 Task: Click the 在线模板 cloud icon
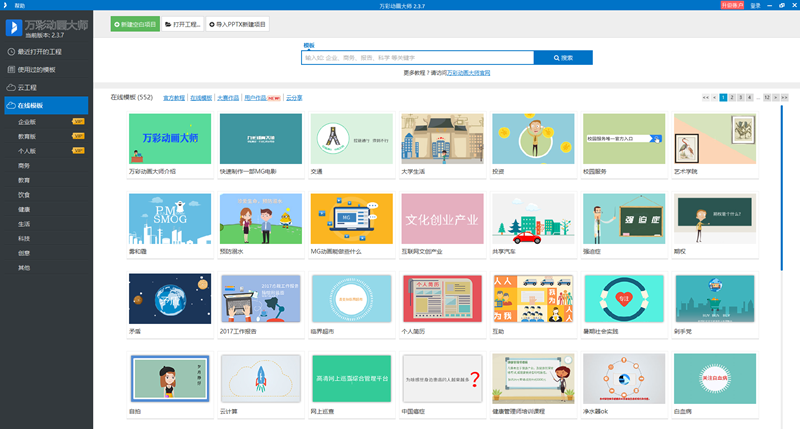pos(10,105)
